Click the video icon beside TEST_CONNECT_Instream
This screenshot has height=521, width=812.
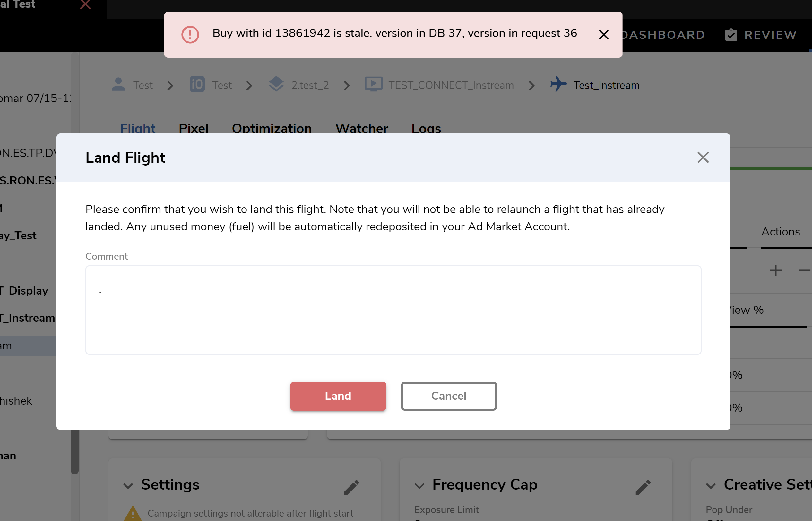click(373, 85)
